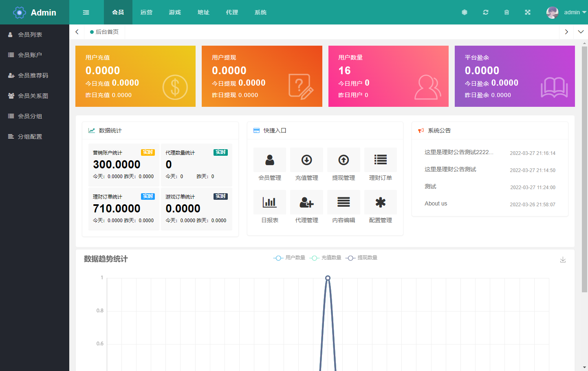This screenshot has height=371, width=588.
Task: Open 会员推荐码 in the sidebar
Action: 35,75
